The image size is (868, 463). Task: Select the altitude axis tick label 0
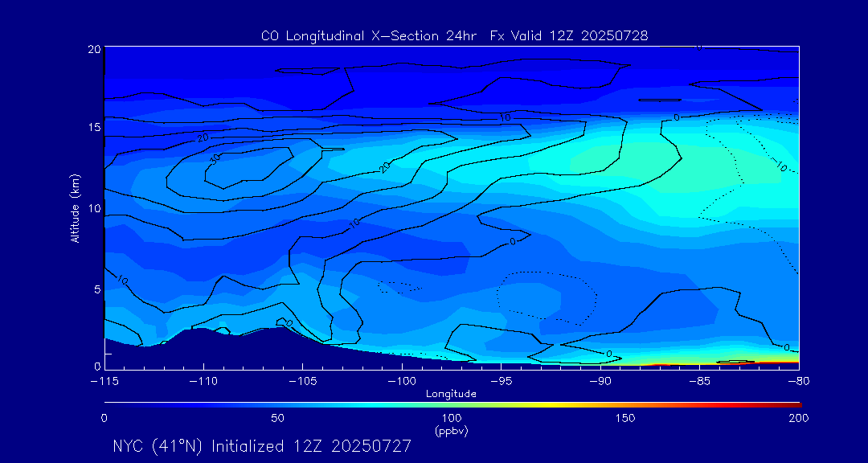coord(97,366)
